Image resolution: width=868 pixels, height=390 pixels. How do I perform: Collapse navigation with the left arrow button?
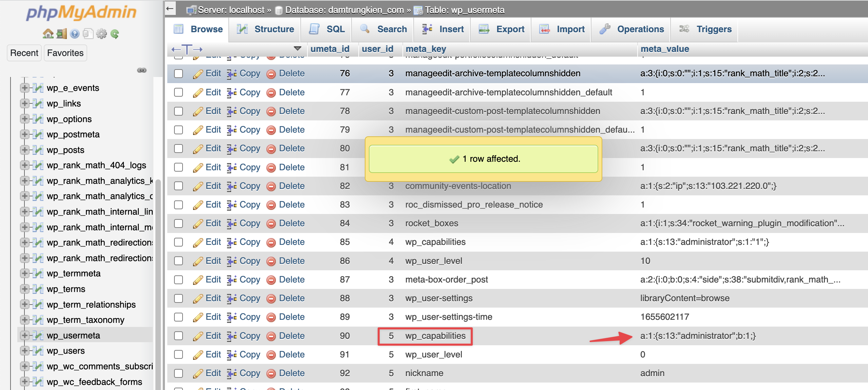(x=170, y=8)
